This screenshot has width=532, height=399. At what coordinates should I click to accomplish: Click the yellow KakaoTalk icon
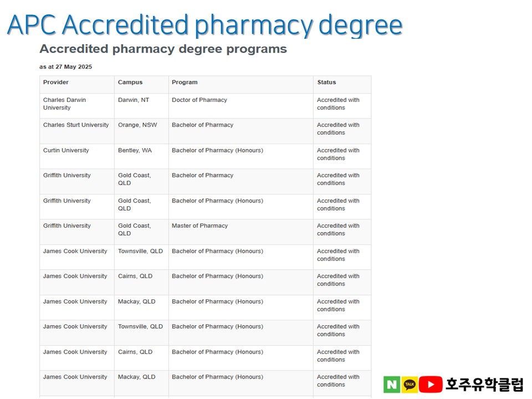410,385
